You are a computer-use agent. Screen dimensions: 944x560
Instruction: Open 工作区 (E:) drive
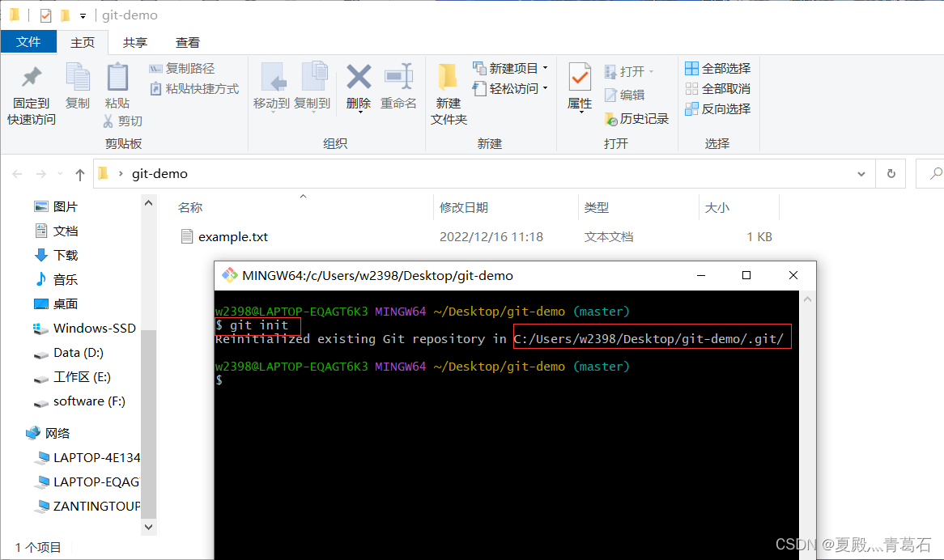(x=72, y=377)
